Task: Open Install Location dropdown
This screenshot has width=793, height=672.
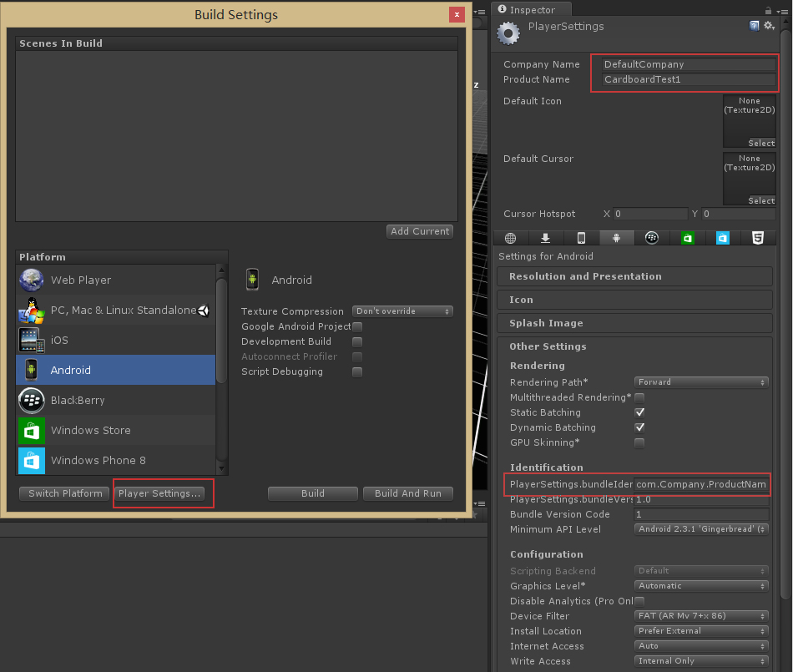Action: 701,631
